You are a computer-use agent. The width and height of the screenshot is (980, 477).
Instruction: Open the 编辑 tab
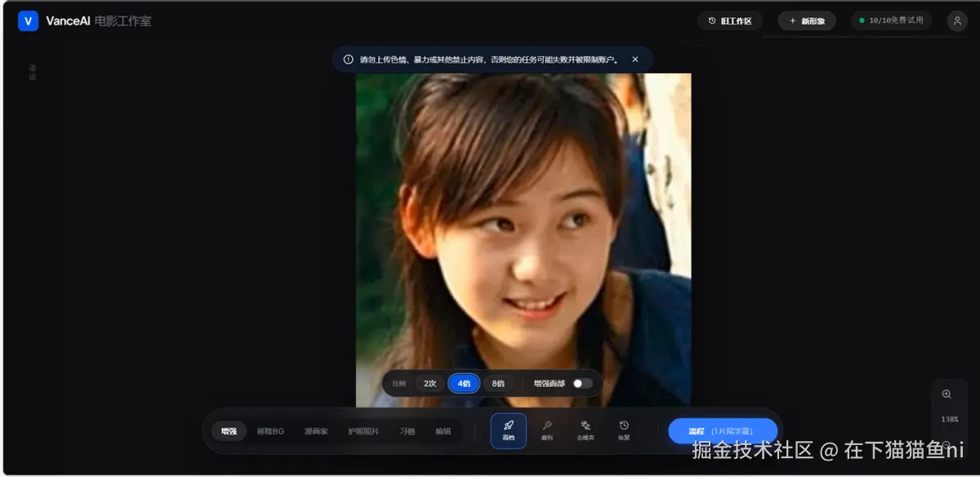point(443,431)
